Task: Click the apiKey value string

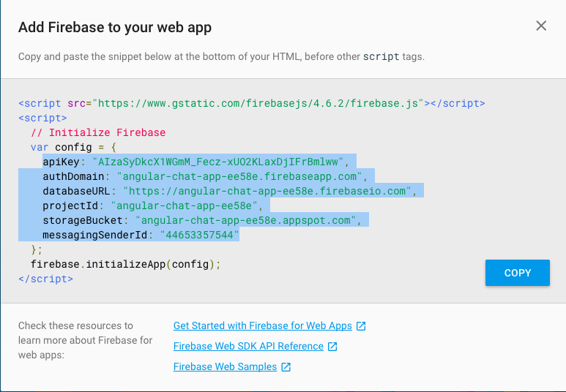Action: (218, 162)
